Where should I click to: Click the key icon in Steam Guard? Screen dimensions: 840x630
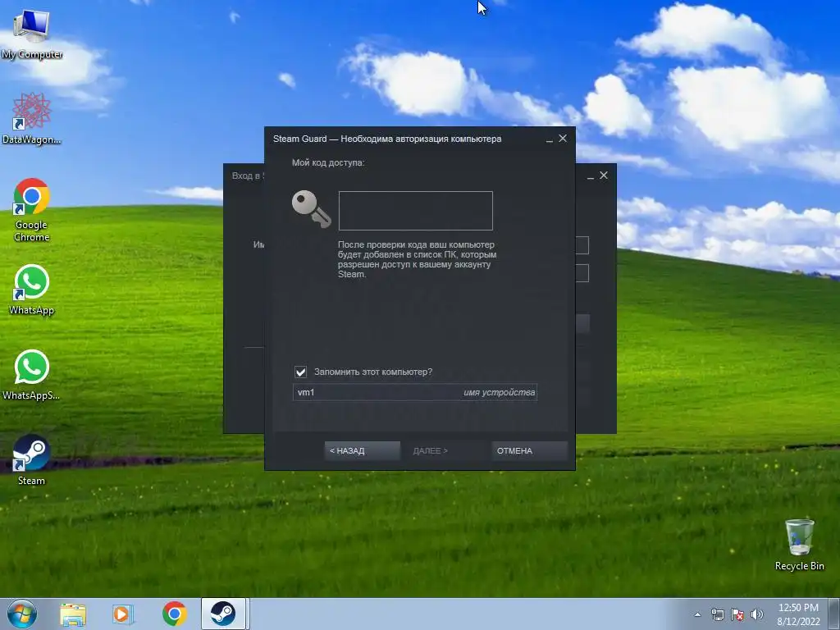(311, 209)
